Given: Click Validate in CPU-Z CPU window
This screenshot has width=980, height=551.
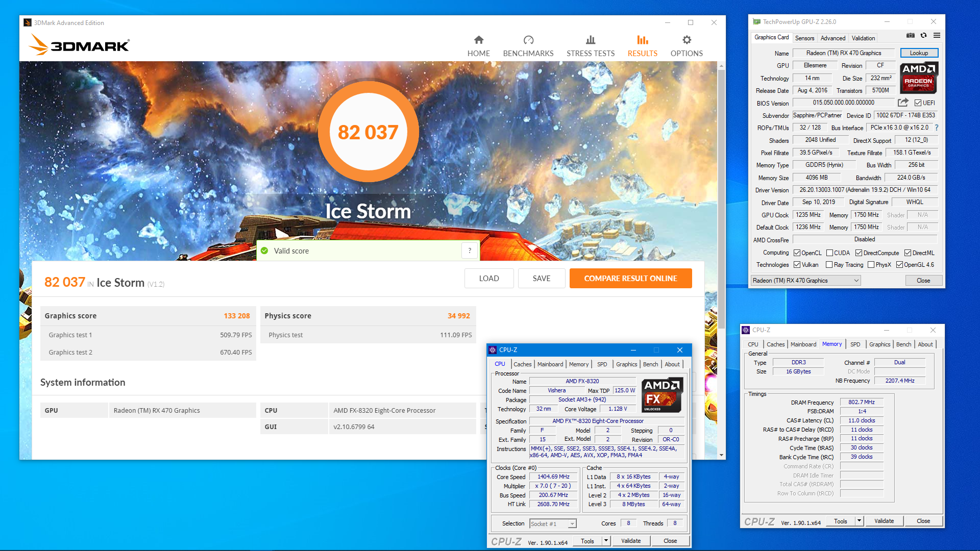Looking at the screenshot, I should point(631,541).
